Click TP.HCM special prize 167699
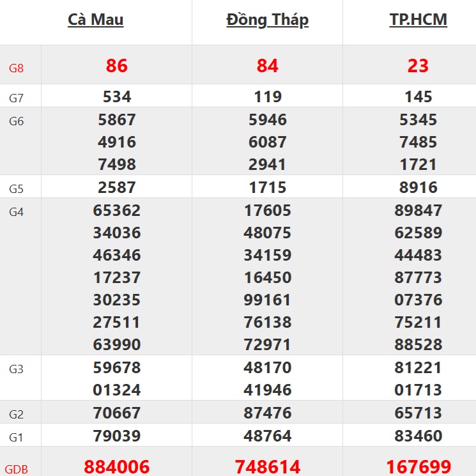Screen dimensions: 476x476 point(418,467)
